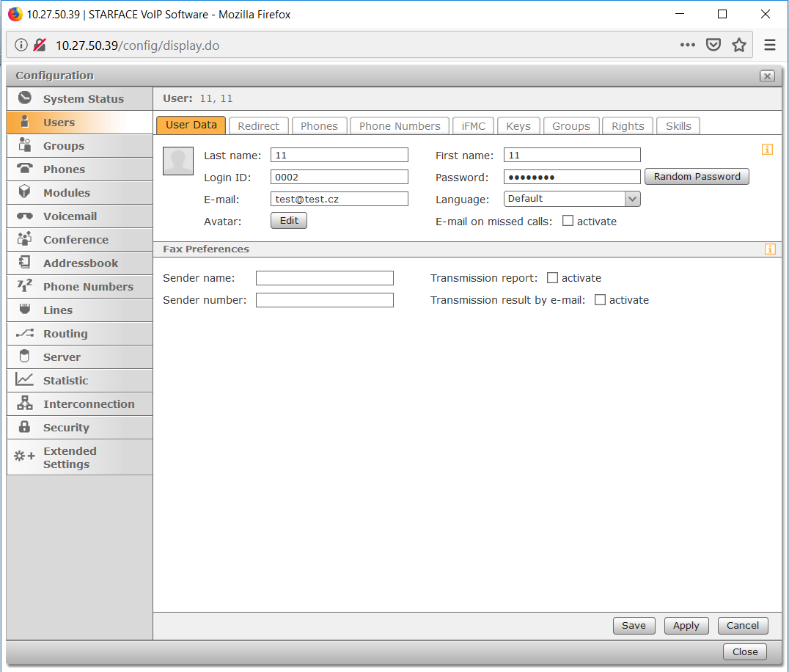
Task: Select the Voicemail tape icon
Action: coord(25,216)
